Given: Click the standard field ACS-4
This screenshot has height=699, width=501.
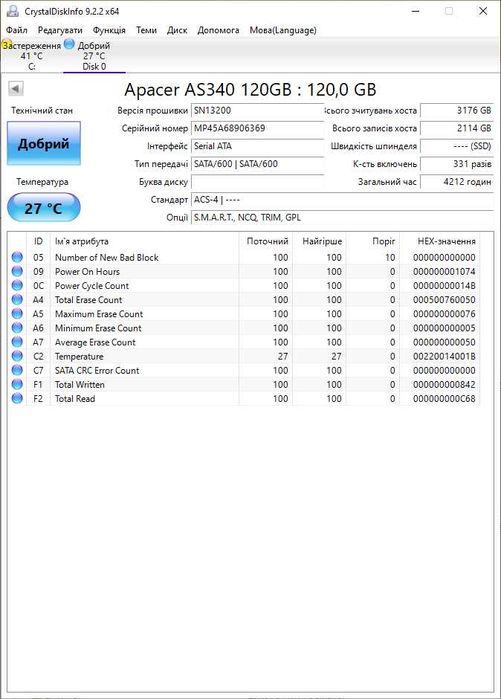Looking at the screenshot, I should click(342, 200).
